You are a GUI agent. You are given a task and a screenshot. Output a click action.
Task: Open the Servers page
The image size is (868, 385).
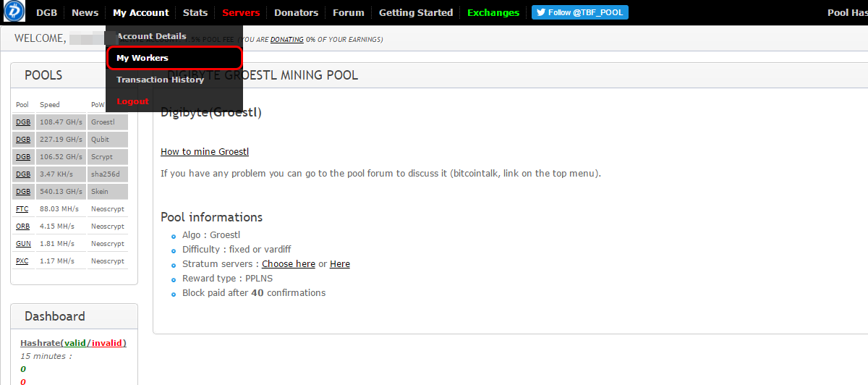pyautogui.click(x=241, y=12)
